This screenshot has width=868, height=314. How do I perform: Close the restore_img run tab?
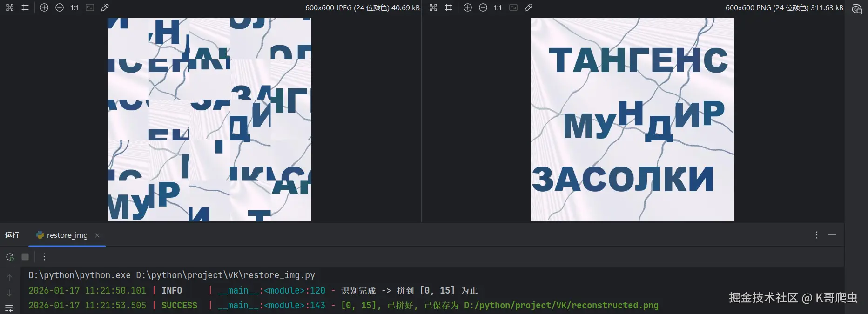[97, 235]
